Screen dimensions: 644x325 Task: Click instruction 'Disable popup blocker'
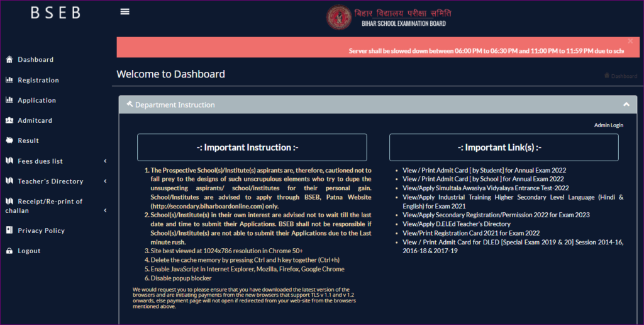pos(181,278)
